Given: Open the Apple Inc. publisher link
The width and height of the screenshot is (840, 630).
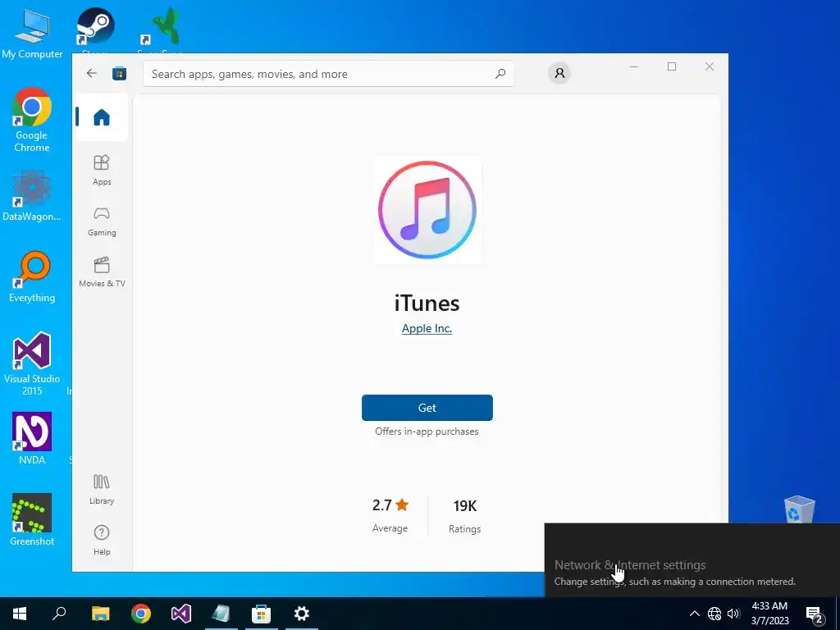Looking at the screenshot, I should click(427, 328).
